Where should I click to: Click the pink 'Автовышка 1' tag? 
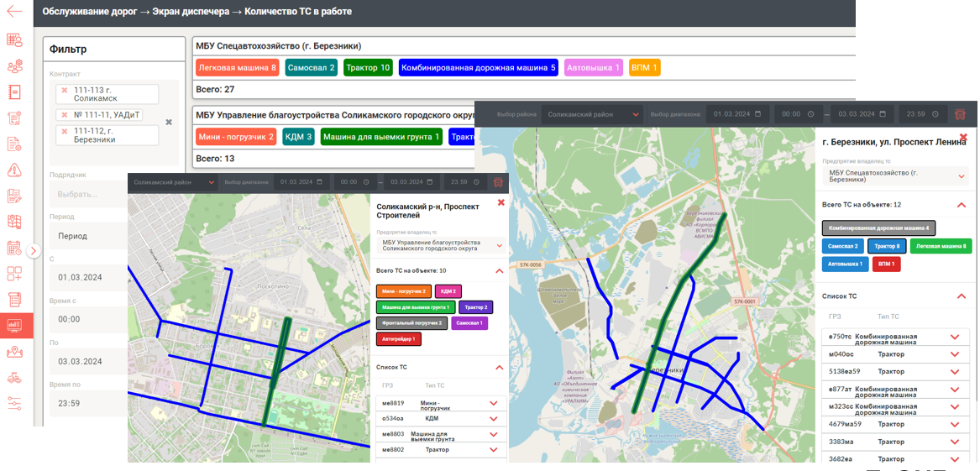click(593, 68)
